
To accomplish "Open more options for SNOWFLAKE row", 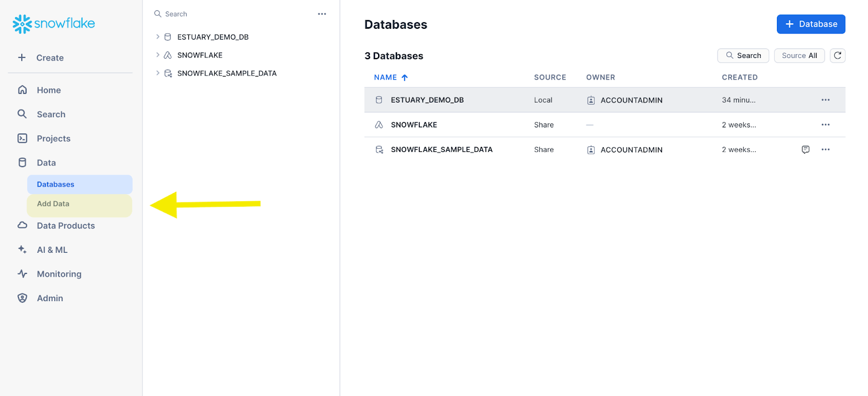I will coord(826,125).
